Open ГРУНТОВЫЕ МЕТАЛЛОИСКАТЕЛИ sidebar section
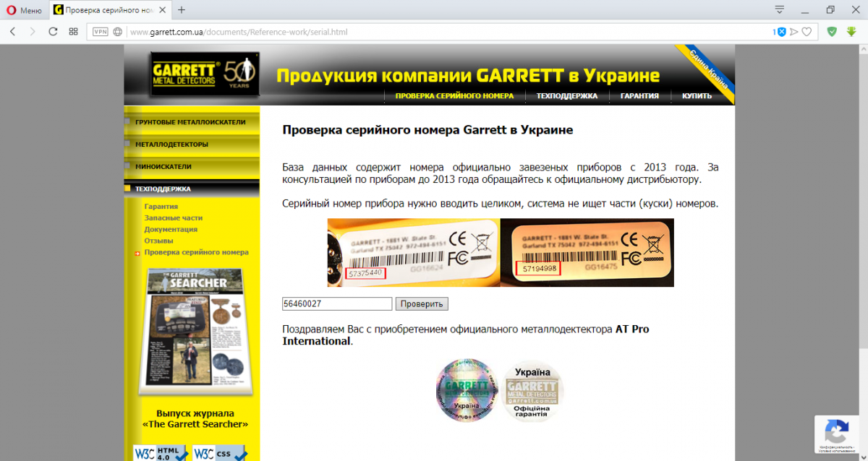Viewport: 868px width, 461px height. (192, 122)
